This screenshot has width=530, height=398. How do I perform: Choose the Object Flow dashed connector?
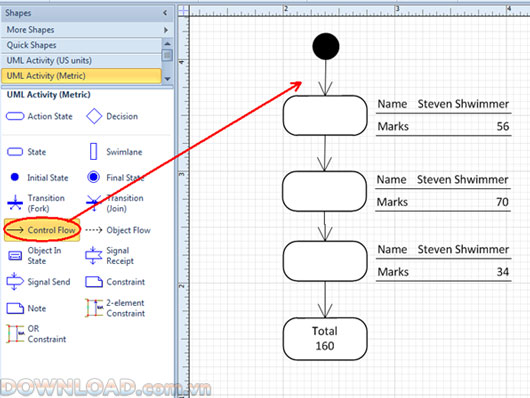(118, 230)
